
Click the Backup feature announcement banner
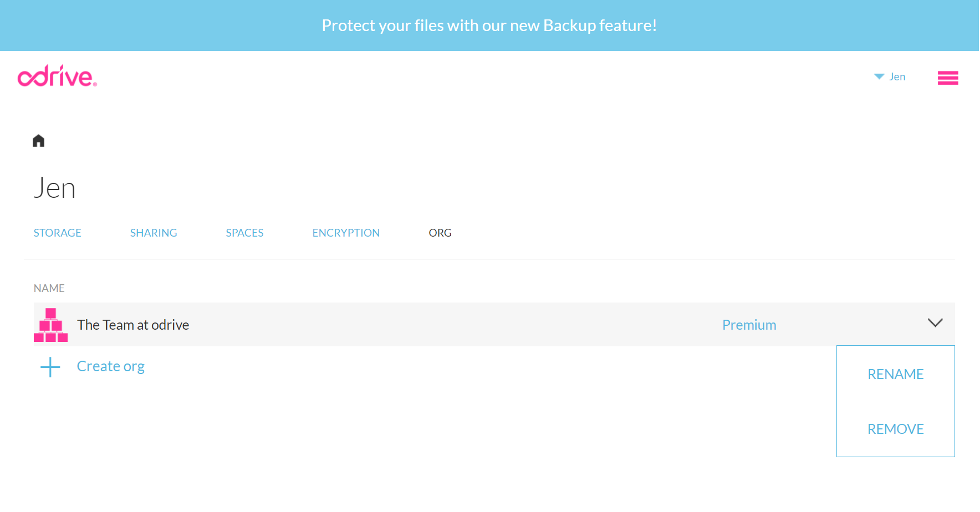(x=489, y=25)
